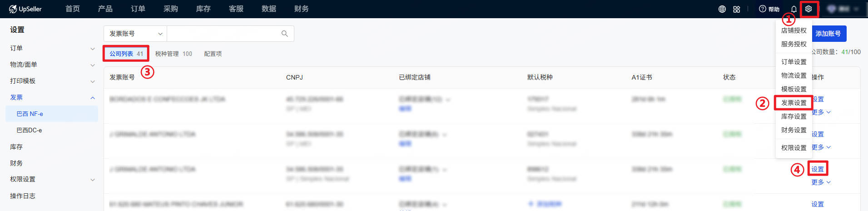Image resolution: width=868 pixels, height=211 pixels.
Task: Open the notification bell
Action: (794, 9)
